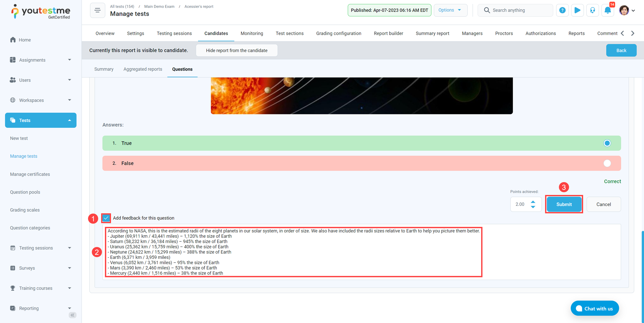Open the Grading configuration tab
Image resolution: width=644 pixels, height=323 pixels.
339,33
